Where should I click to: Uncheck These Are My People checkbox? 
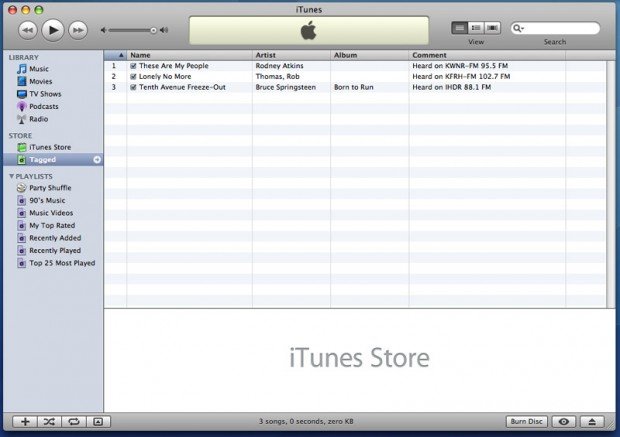coord(133,66)
